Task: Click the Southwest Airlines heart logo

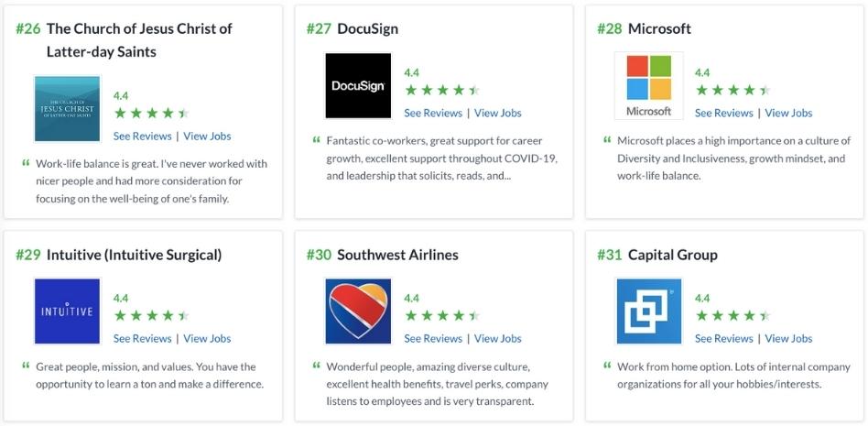Action: point(358,311)
